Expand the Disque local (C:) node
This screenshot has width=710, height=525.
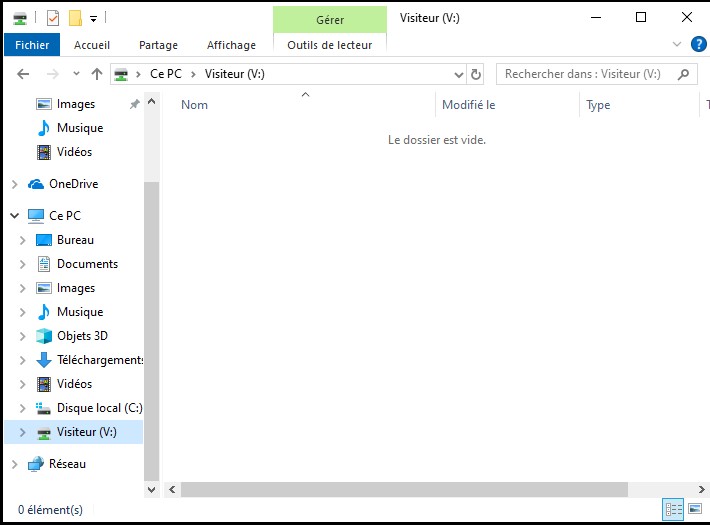(x=22, y=408)
